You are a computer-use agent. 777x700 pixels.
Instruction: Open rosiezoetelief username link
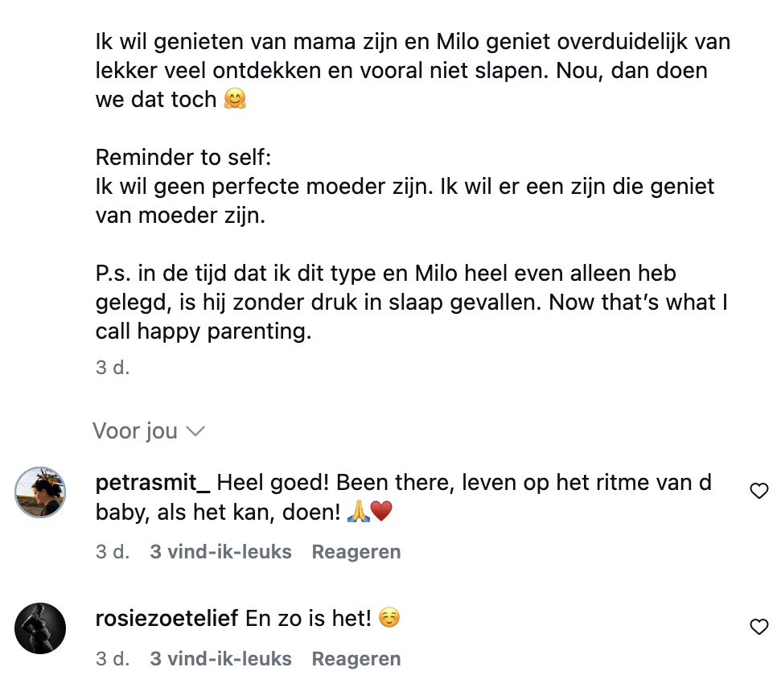[x=167, y=618]
